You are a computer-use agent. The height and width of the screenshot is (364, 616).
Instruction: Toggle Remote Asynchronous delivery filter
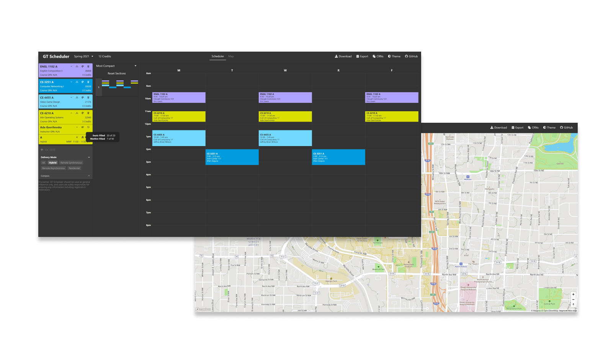(x=54, y=168)
